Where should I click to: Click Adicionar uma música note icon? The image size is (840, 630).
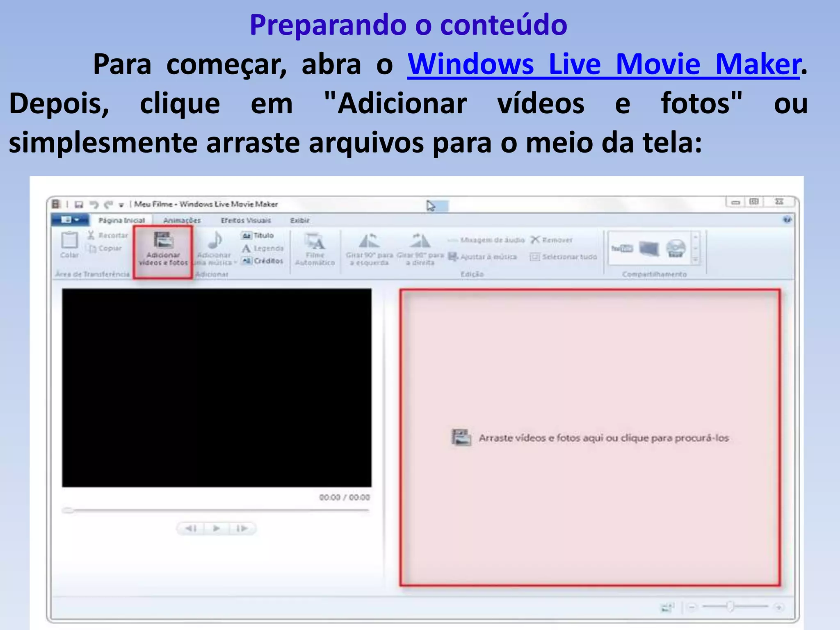215,240
